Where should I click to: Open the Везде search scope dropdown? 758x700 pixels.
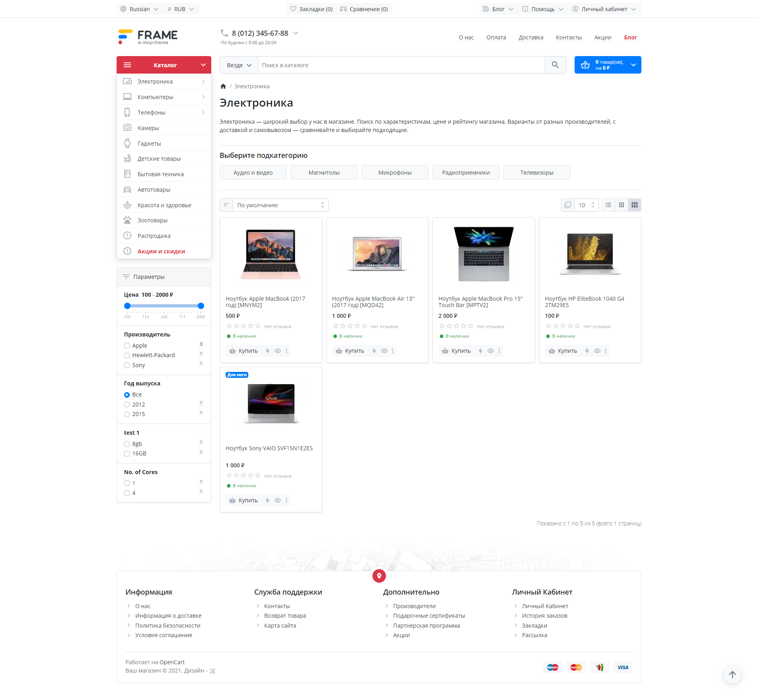coord(239,65)
